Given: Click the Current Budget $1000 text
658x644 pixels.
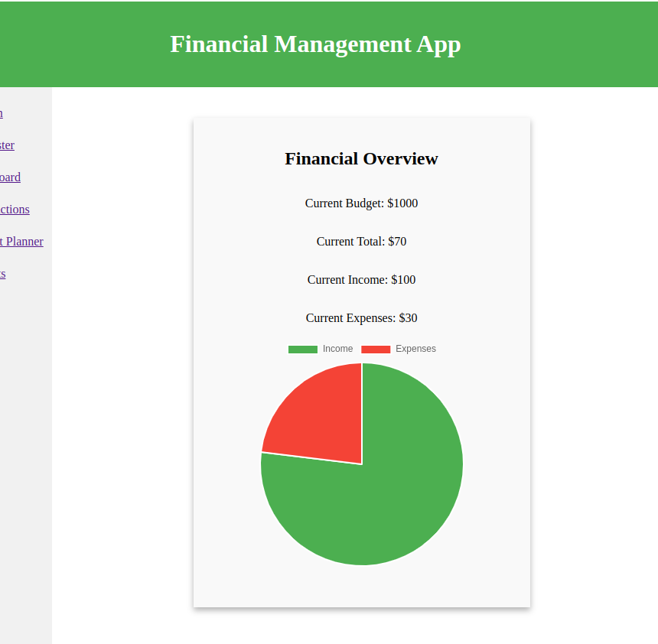Looking at the screenshot, I should tap(361, 203).
